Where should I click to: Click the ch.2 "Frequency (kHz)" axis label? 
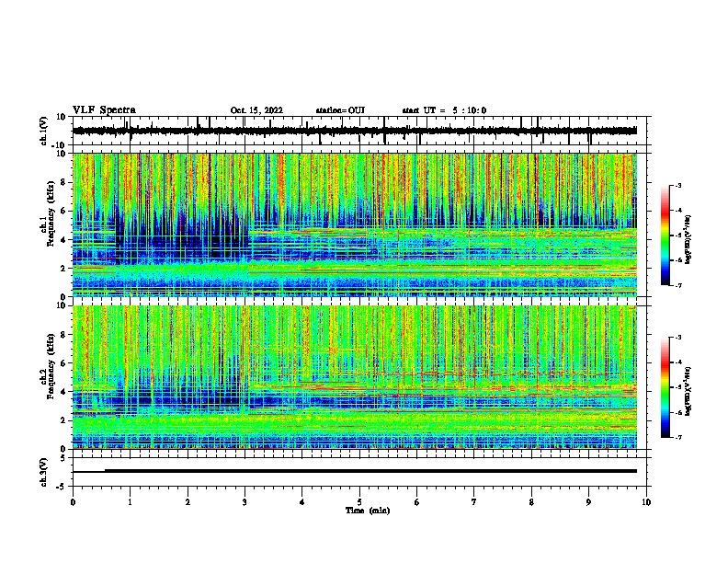[51, 367]
